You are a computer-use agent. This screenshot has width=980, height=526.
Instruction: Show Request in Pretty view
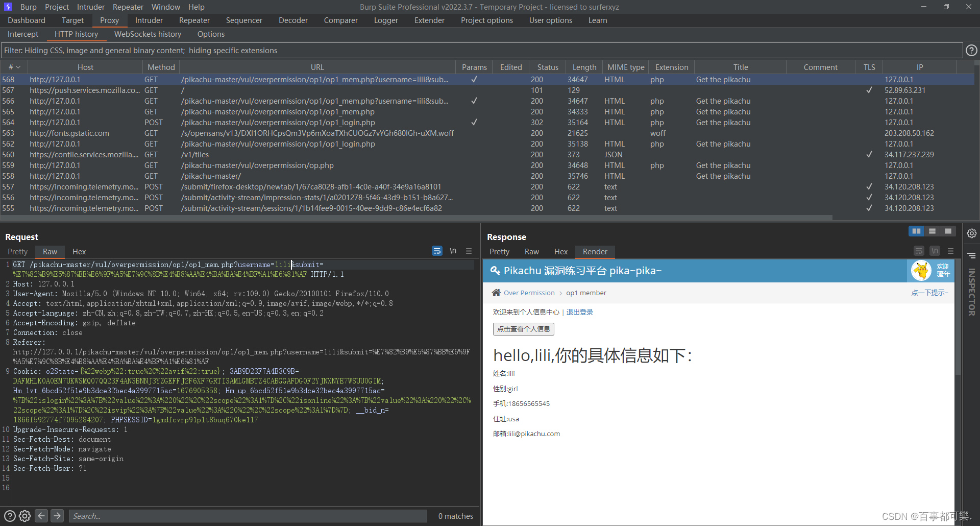(18, 252)
